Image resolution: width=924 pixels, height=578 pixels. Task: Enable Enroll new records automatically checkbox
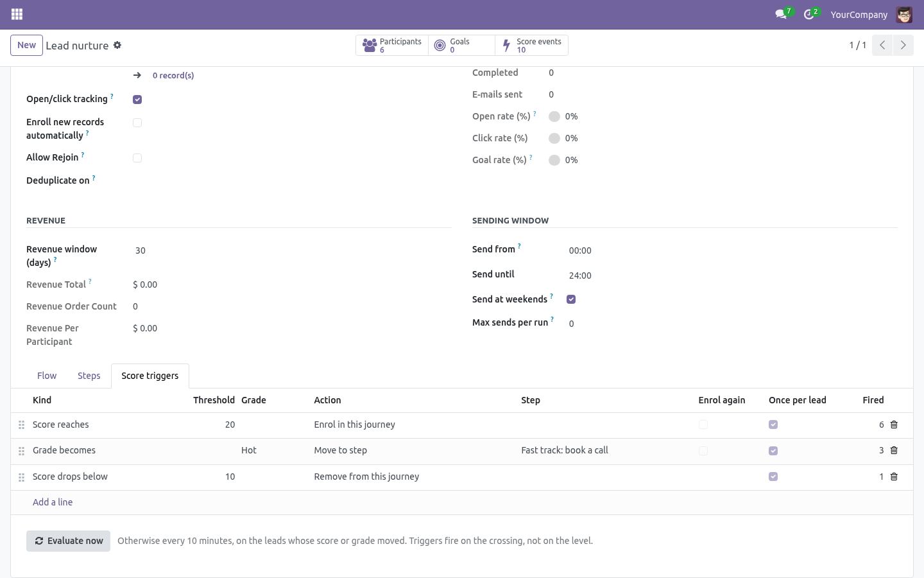[x=137, y=123]
